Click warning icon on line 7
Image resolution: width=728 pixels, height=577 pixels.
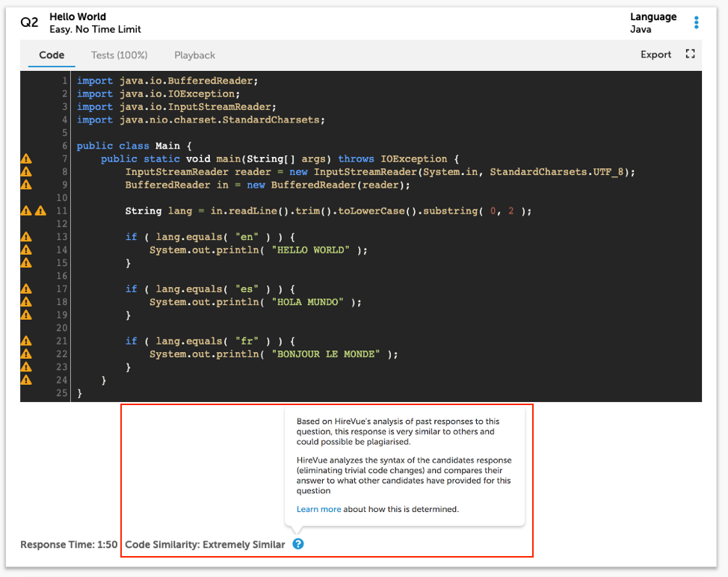26,158
